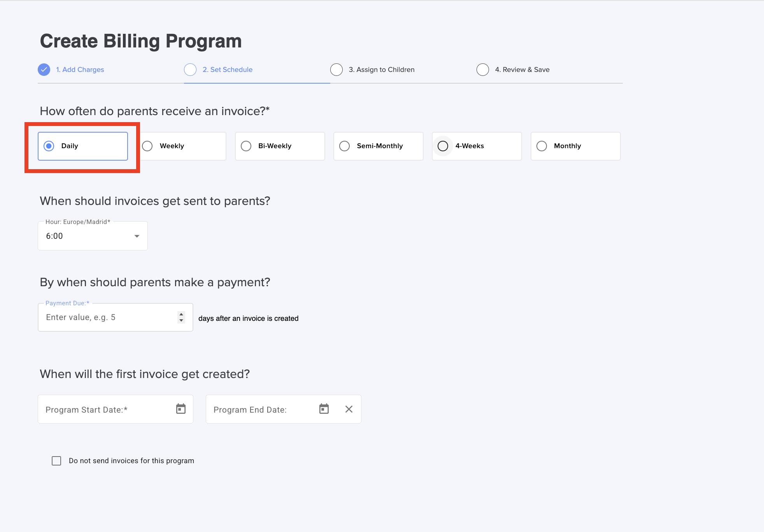The width and height of the screenshot is (764, 532).
Task: Go to the 1. Add Charges step label
Action: coord(80,70)
